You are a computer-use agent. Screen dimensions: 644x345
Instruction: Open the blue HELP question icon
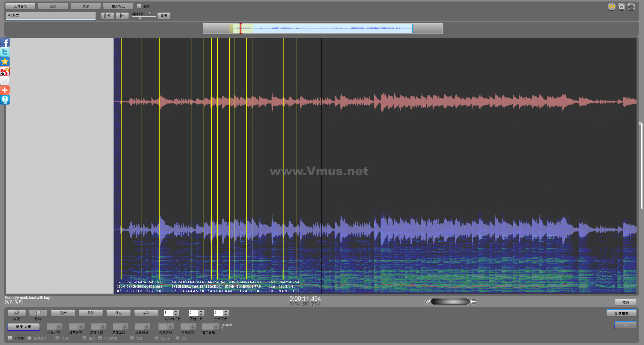coord(5,100)
